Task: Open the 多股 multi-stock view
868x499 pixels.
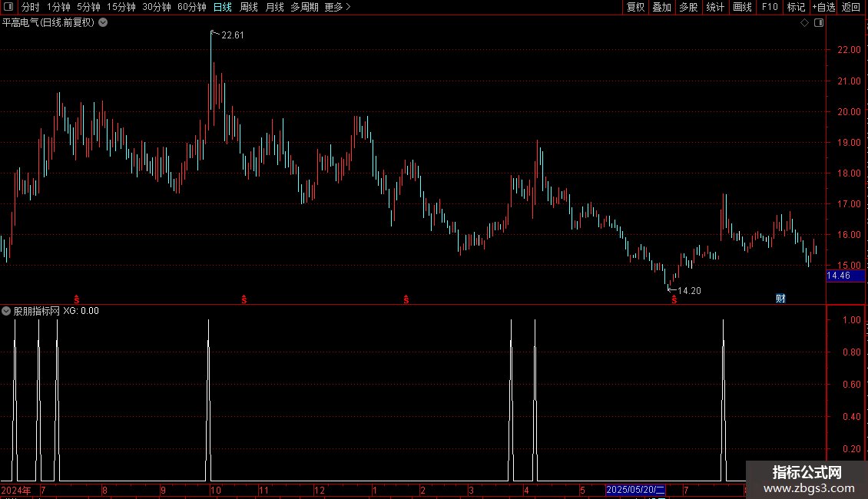Action: click(689, 7)
